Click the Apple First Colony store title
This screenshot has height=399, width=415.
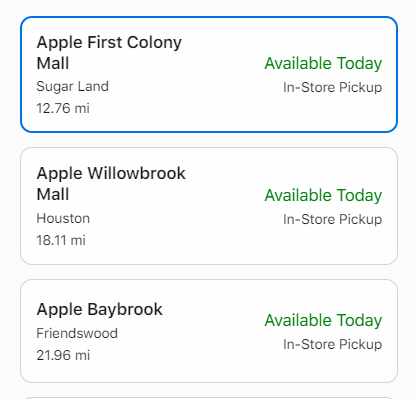point(109,53)
